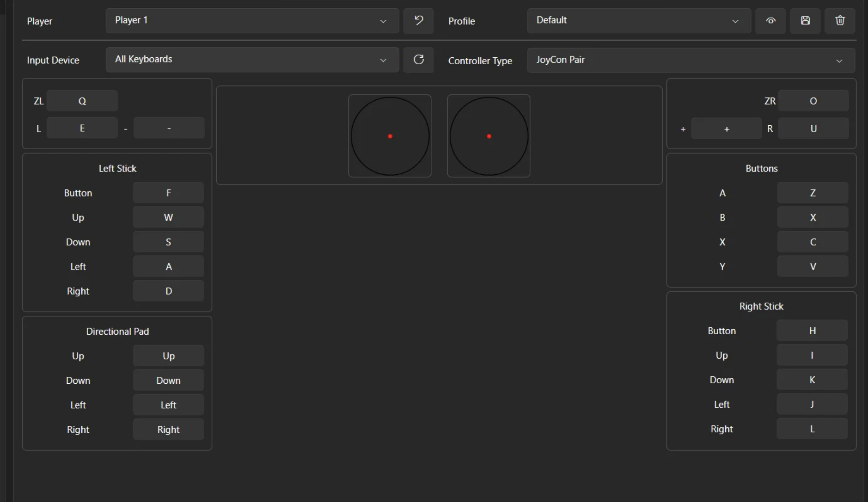Click the Buttons section heading
The image size is (868, 502).
(762, 168)
